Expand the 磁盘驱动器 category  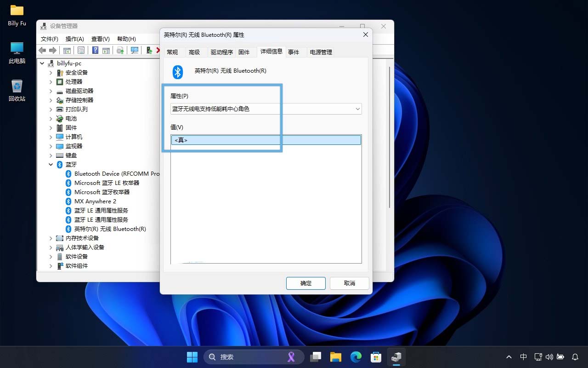51,91
